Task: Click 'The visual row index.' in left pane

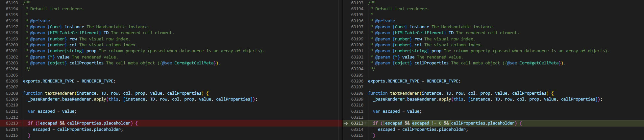Action: point(105,39)
